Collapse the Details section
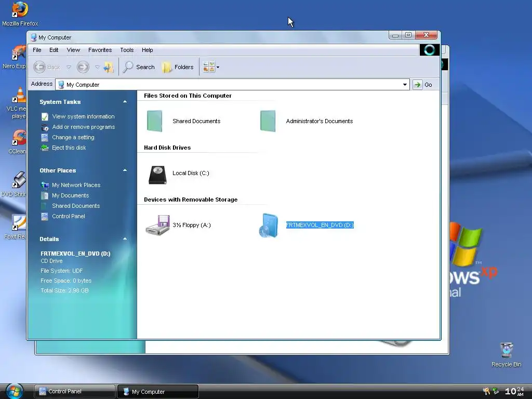 click(x=125, y=239)
